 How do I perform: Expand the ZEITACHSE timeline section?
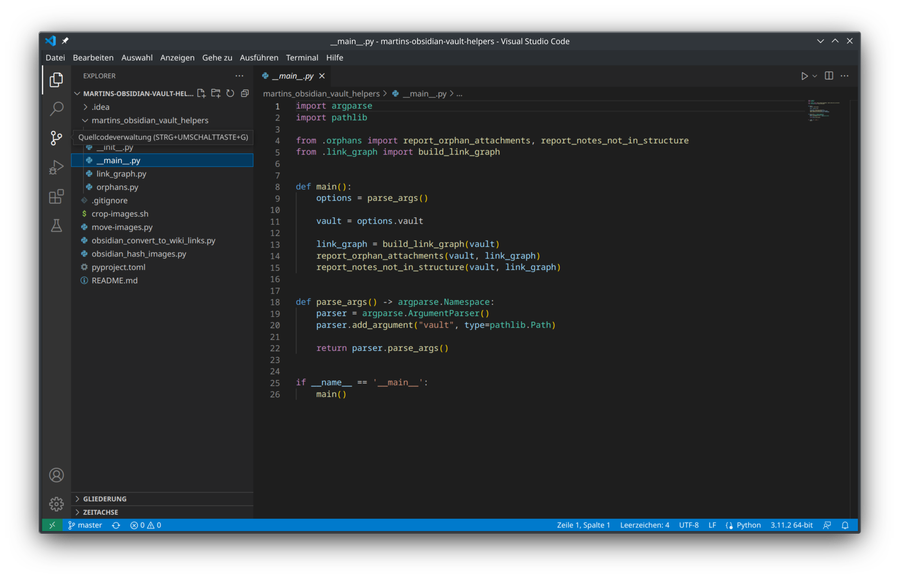coord(162,512)
